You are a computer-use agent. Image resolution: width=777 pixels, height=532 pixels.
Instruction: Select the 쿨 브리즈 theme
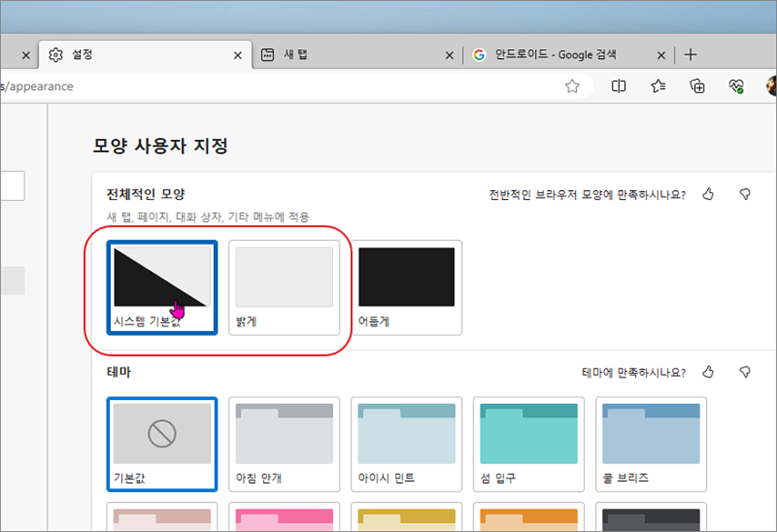pyautogui.click(x=651, y=444)
